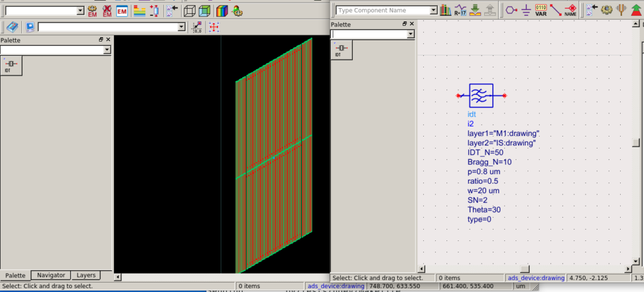Undock the layout Palette panel
Viewport: 644px width, 292px height.
point(101,40)
